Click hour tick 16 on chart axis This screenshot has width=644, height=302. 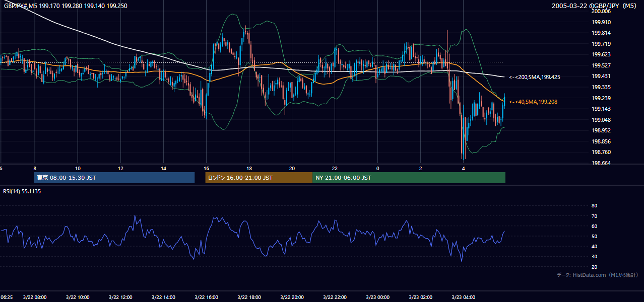point(206,168)
